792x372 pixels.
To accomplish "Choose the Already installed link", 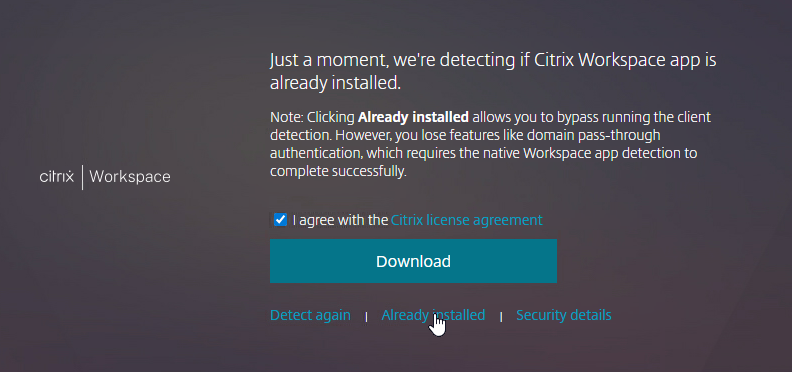I will click(x=433, y=315).
